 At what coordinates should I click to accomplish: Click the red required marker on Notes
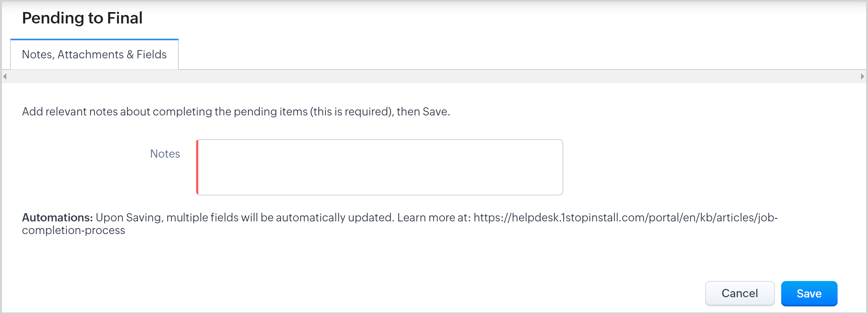click(x=197, y=167)
